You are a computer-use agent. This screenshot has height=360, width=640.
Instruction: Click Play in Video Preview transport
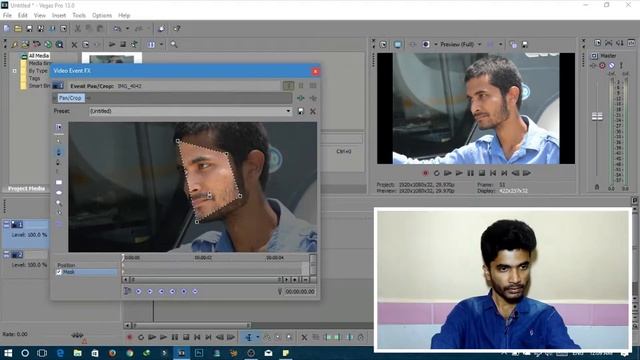(x=459, y=173)
